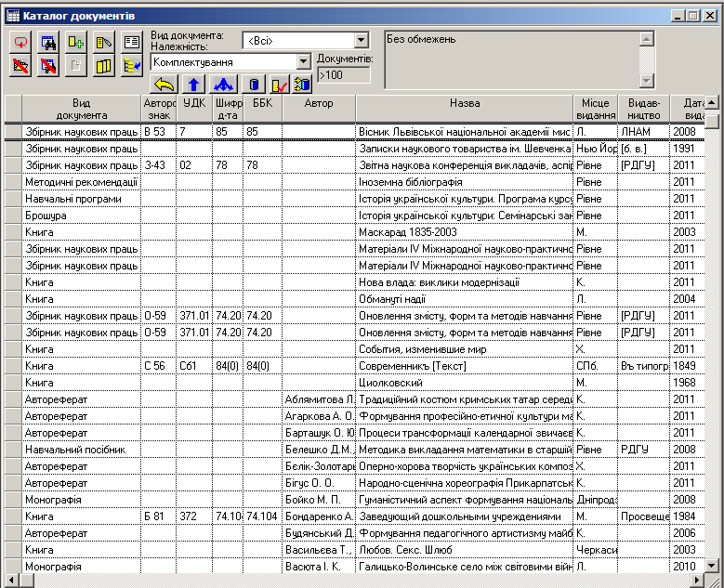Open the Належність dropdown showing Комплектування
The width and height of the screenshot is (724, 588).
(303, 61)
